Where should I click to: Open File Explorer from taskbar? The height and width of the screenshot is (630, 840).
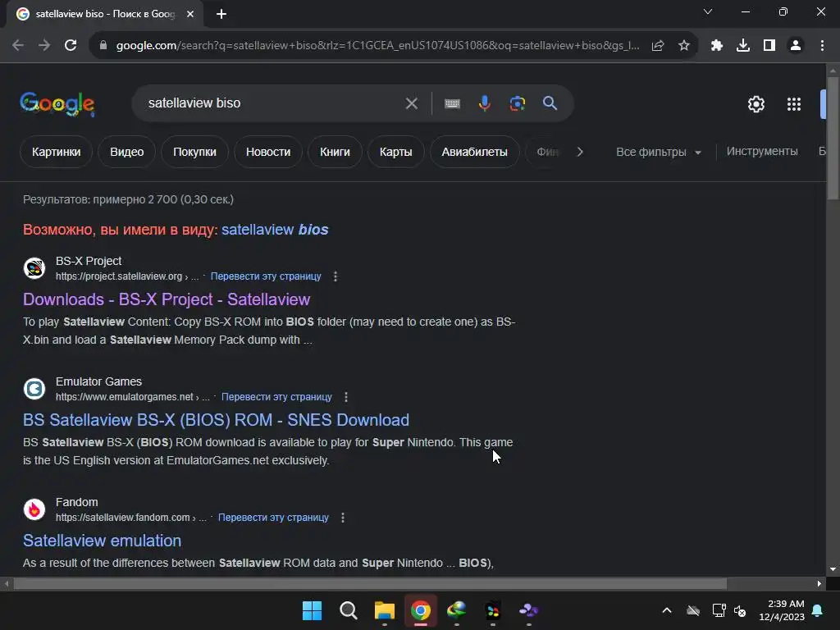tap(384, 610)
